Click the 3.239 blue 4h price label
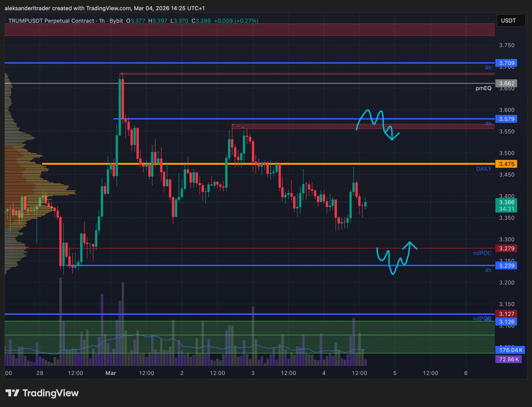Viewport: 532px width, 407px height. point(506,266)
